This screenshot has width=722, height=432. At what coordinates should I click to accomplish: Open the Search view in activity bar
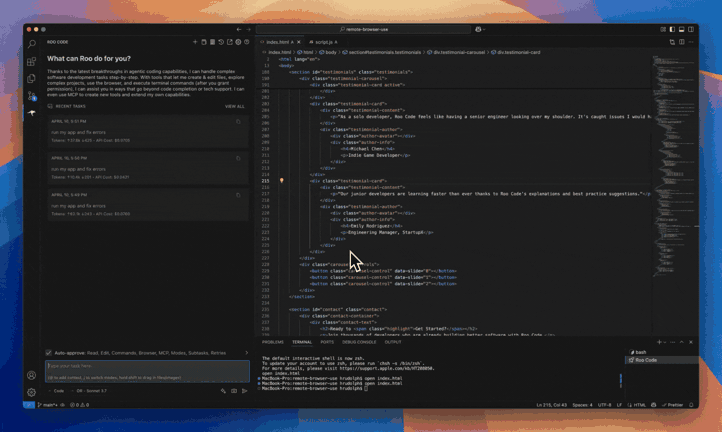[32, 44]
